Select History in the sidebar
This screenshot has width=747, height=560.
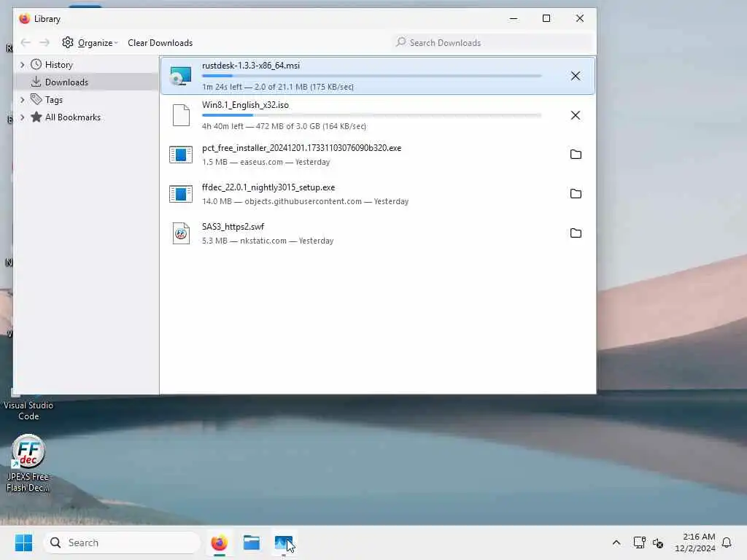coord(58,65)
